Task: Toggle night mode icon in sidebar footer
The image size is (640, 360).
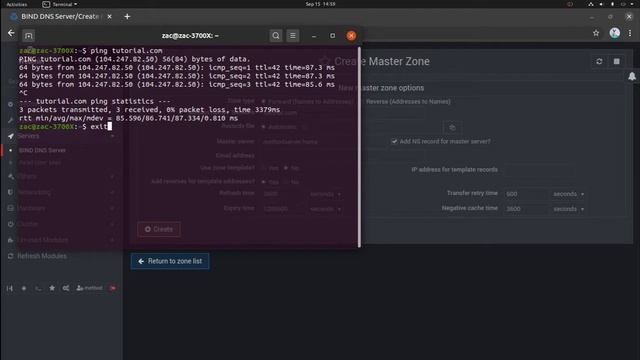Action: click(x=24, y=289)
